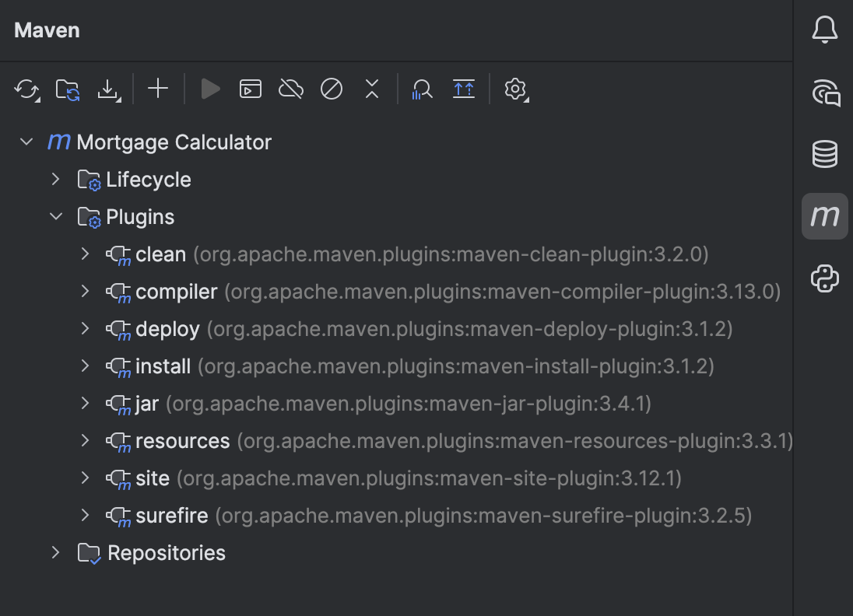Expand the Repositories node
This screenshot has height=616, width=853.
(x=55, y=552)
